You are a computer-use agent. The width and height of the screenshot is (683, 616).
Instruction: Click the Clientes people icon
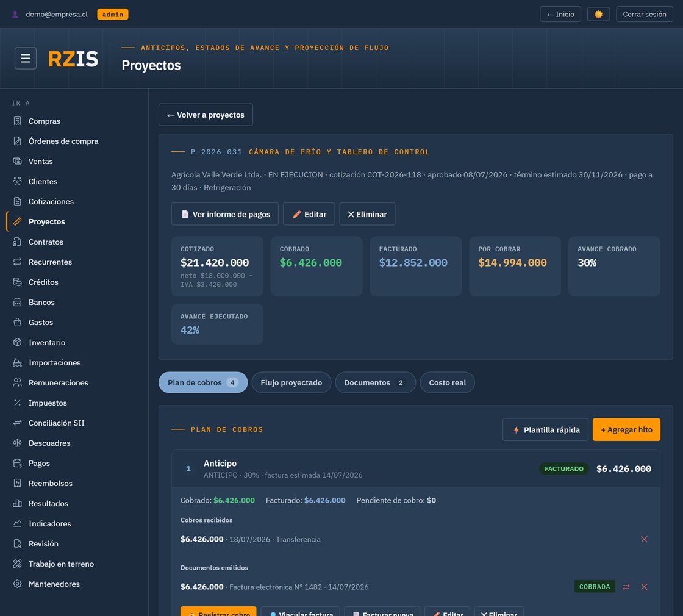point(18,181)
